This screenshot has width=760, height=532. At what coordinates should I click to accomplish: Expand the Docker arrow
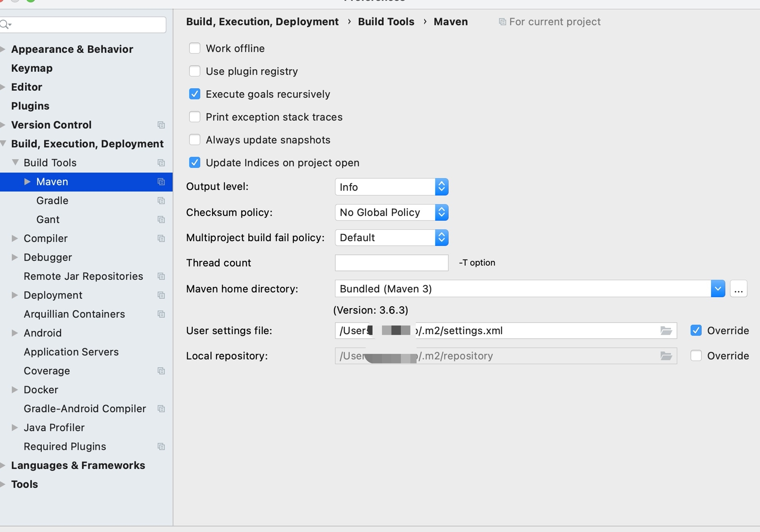[x=15, y=390]
